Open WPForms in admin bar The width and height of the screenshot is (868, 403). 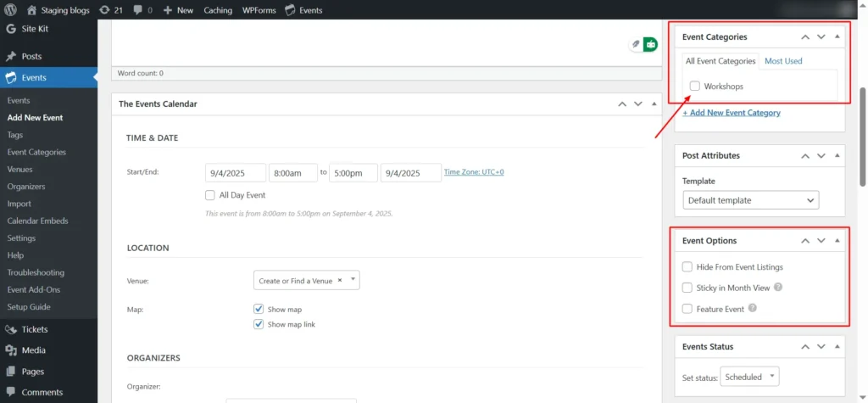point(259,10)
